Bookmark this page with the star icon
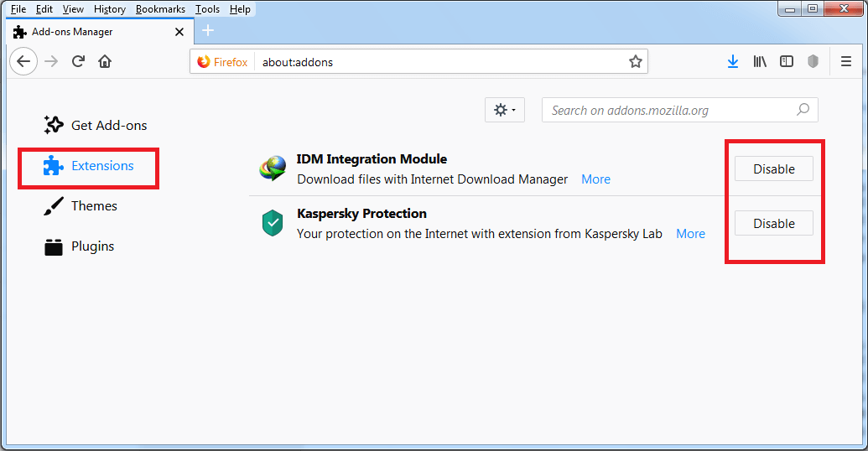 (636, 61)
